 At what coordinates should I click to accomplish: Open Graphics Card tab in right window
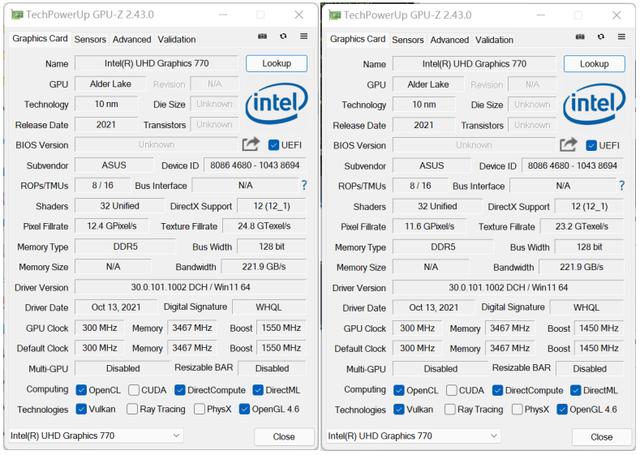[x=357, y=39]
